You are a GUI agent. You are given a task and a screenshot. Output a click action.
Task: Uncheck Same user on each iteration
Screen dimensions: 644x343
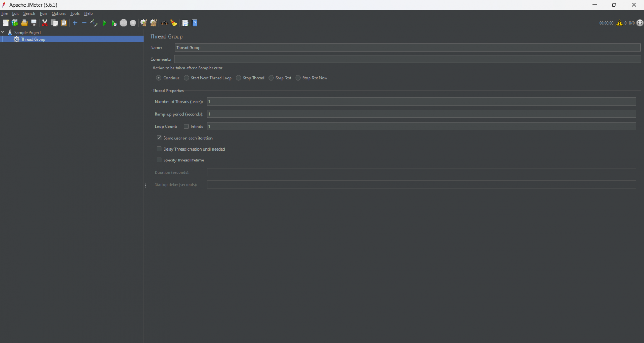(159, 138)
